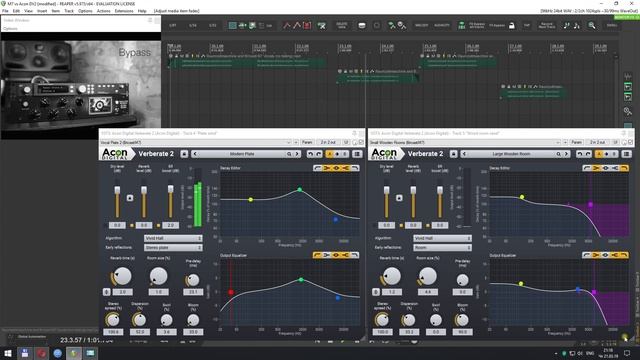
Task: Save preset in left Verberate 2 plugin
Action: click(184, 154)
